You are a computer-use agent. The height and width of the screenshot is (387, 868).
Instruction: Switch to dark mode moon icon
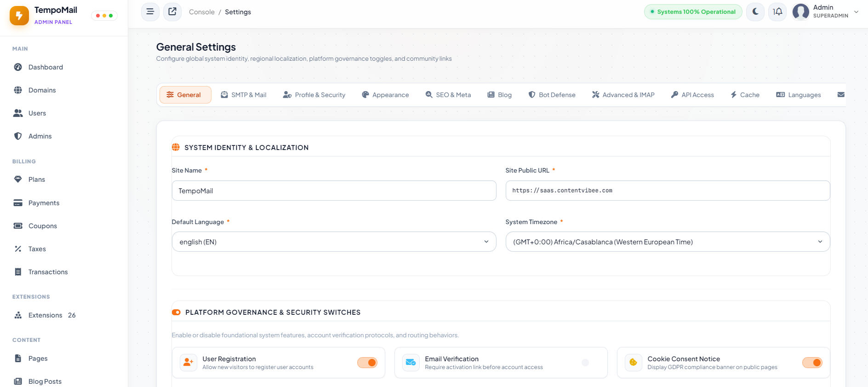755,12
